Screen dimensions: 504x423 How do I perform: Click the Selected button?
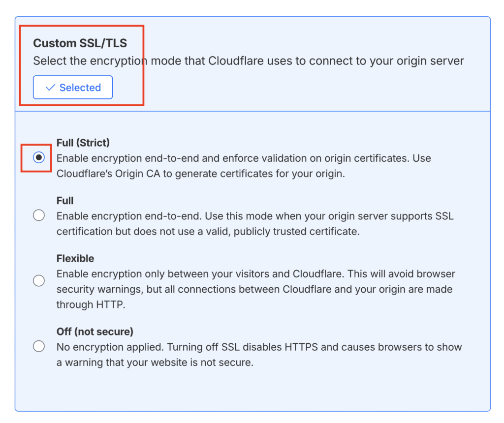click(72, 87)
